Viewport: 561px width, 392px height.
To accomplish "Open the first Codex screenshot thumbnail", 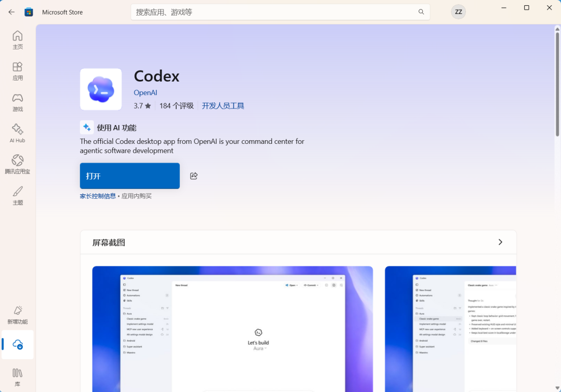I will click(x=233, y=329).
